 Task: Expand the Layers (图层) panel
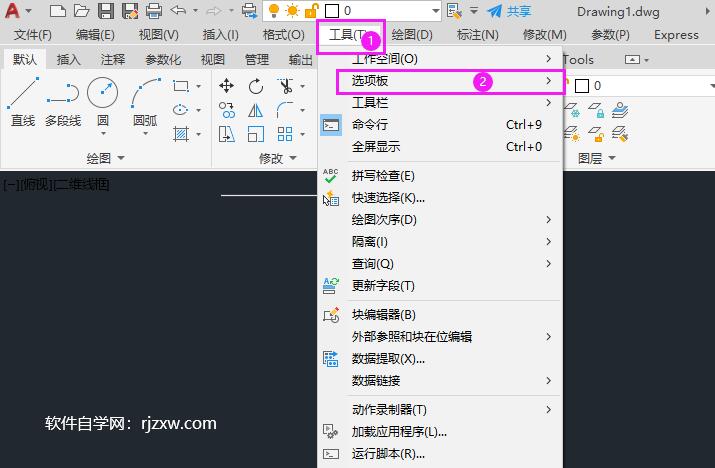tap(596, 158)
